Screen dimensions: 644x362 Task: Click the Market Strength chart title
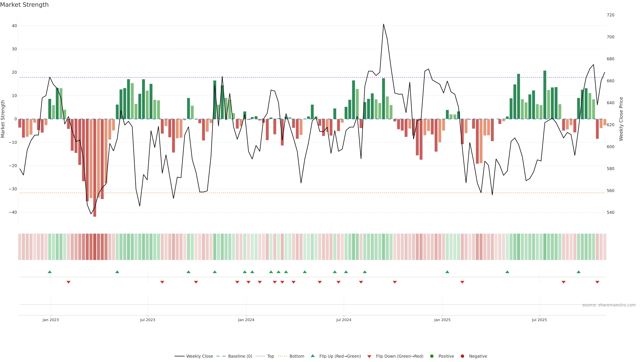click(24, 5)
